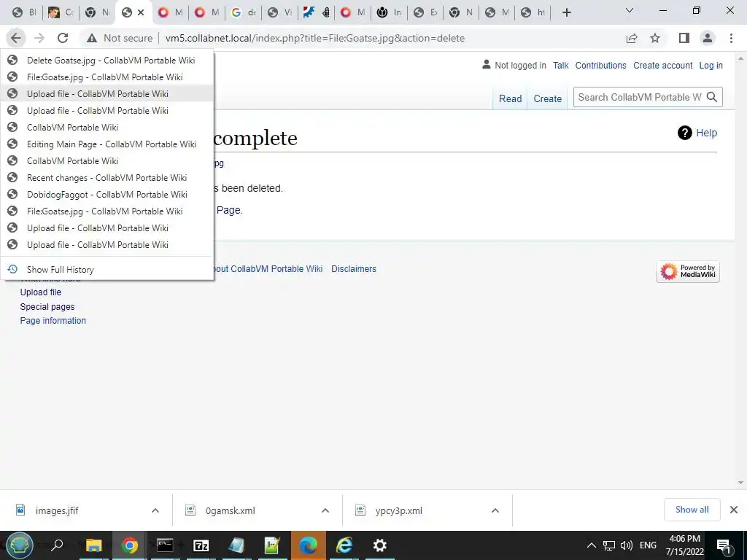Open Microsoft Edge from the taskbar
This screenshot has width=747, height=560.
pos(309,545)
